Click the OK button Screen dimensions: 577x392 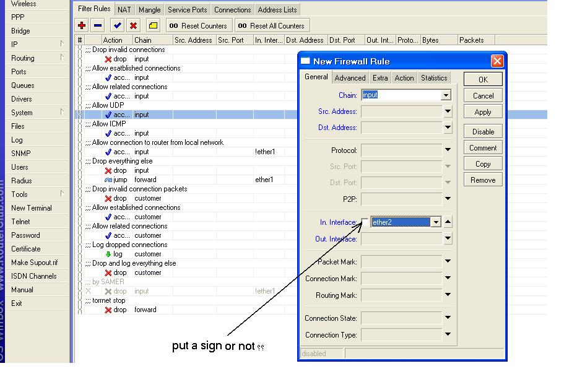(483, 79)
